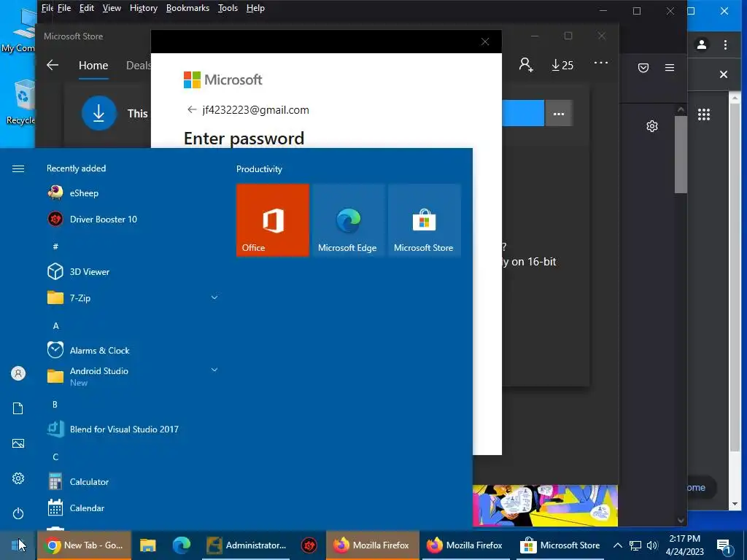Open the 7-Zip folder entry
The height and width of the screenshot is (560, 747).
click(132, 297)
